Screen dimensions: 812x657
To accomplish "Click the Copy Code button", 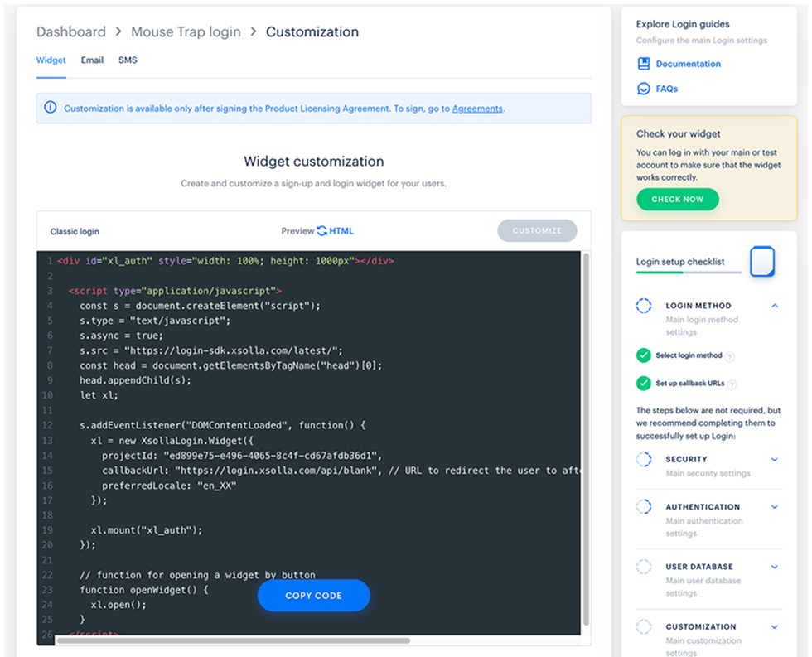I will [313, 596].
